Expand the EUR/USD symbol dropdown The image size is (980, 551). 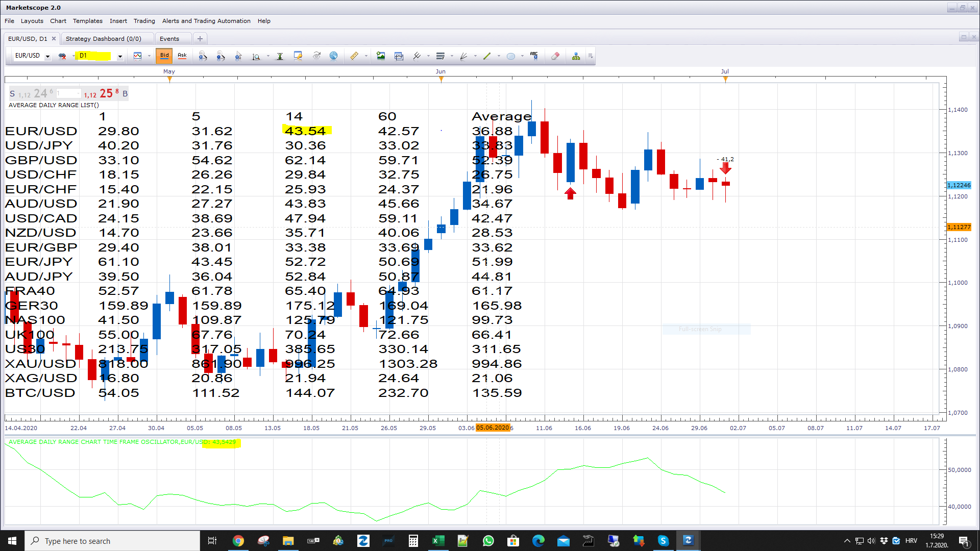tap(47, 56)
